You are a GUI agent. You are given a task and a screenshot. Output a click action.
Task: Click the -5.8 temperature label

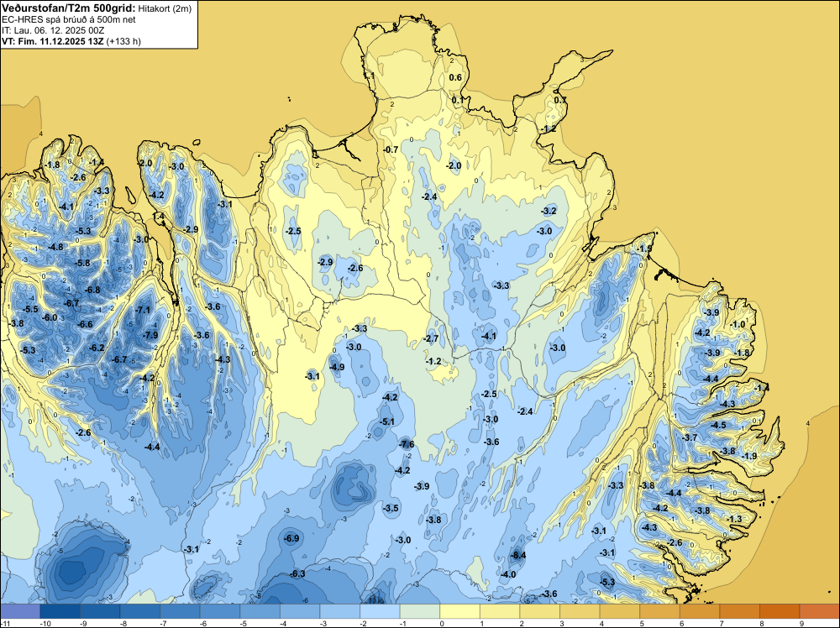[x=83, y=263]
